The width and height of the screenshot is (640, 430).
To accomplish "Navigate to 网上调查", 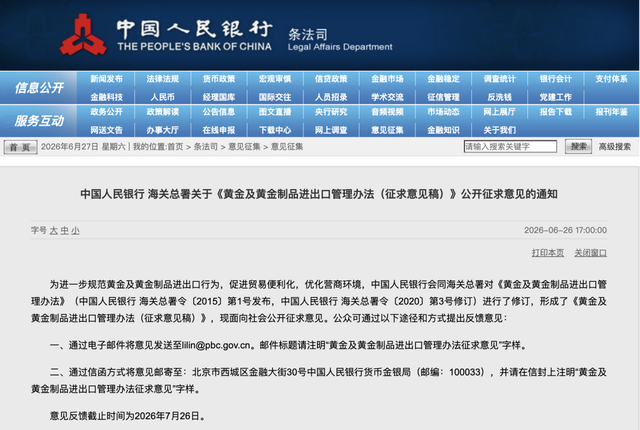I will pos(331,130).
